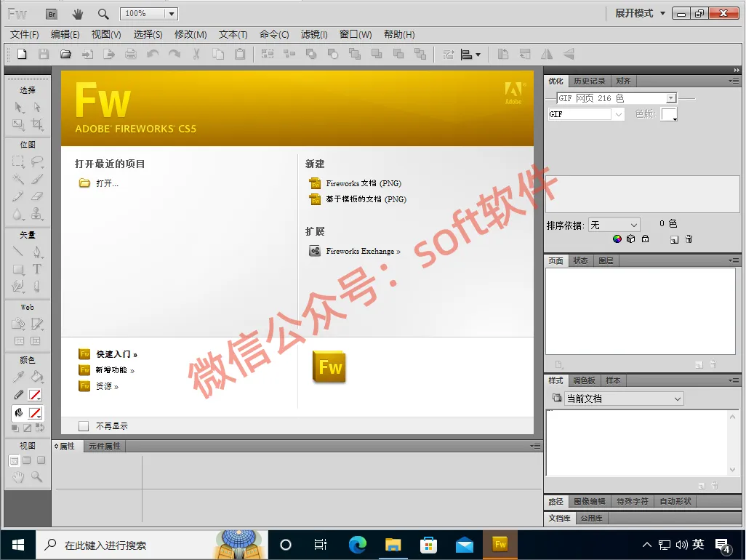The image size is (746, 560).
Task: Open the 排序依据 sort dropdown
Action: tap(614, 225)
